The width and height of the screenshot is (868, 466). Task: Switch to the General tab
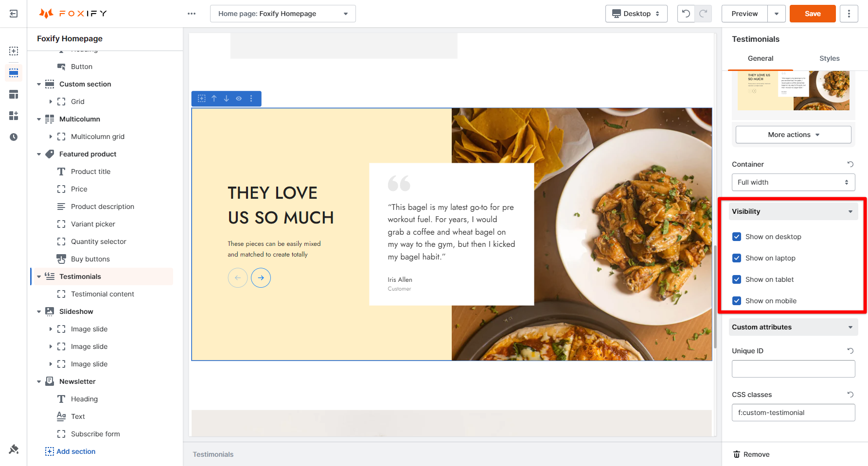[761, 58]
